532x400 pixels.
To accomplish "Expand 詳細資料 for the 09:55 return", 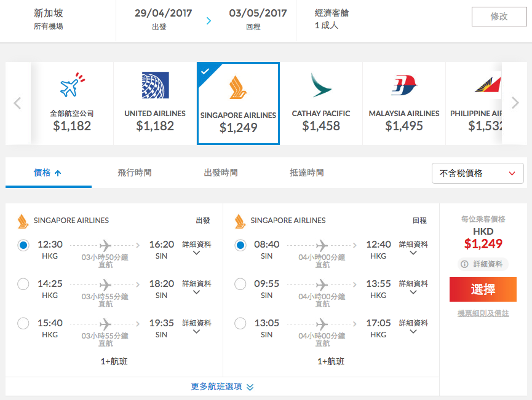I will [x=413, y=288].
